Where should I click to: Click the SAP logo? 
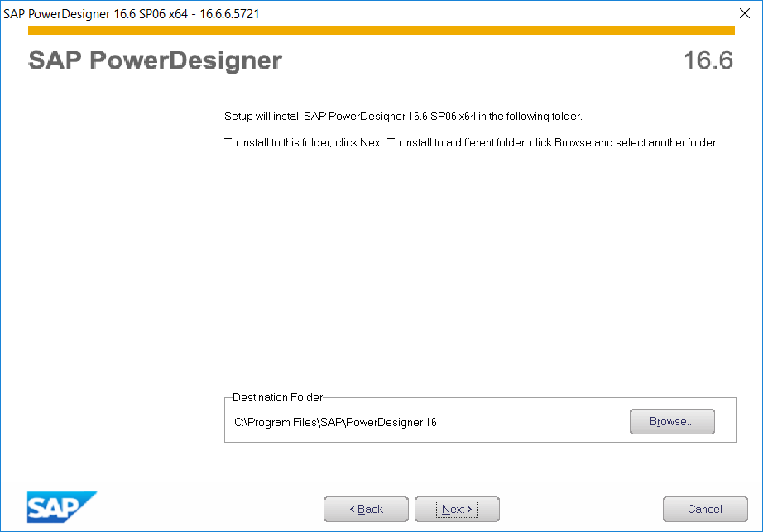click(x=62, y=507)
